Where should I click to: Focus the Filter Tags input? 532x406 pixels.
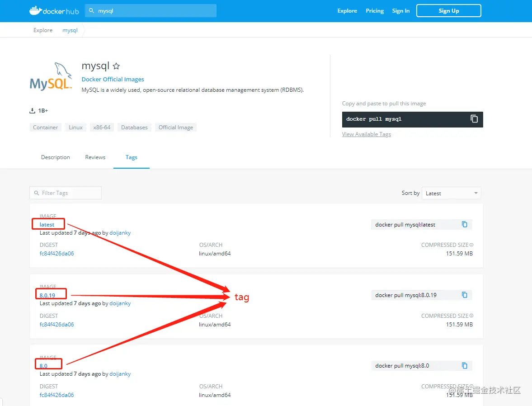[x=66, y=193]
